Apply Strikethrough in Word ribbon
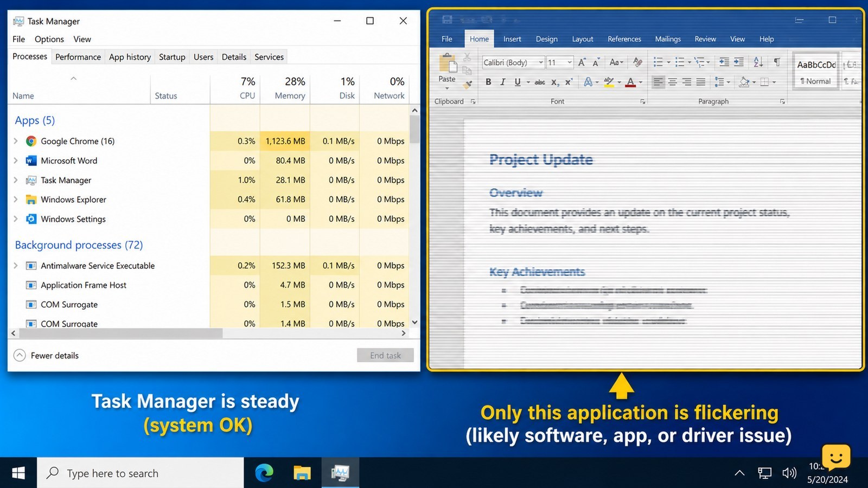The image size is (868, 488). 540,82
